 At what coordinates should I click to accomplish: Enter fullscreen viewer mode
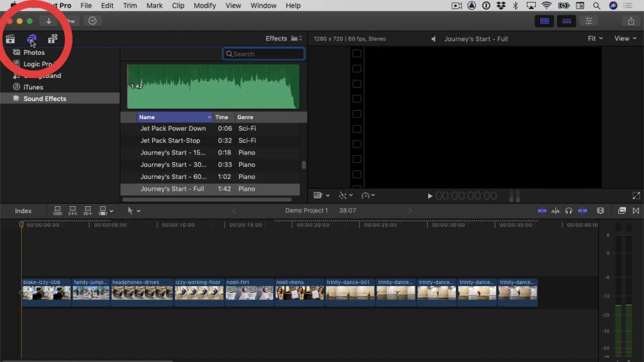636,196
